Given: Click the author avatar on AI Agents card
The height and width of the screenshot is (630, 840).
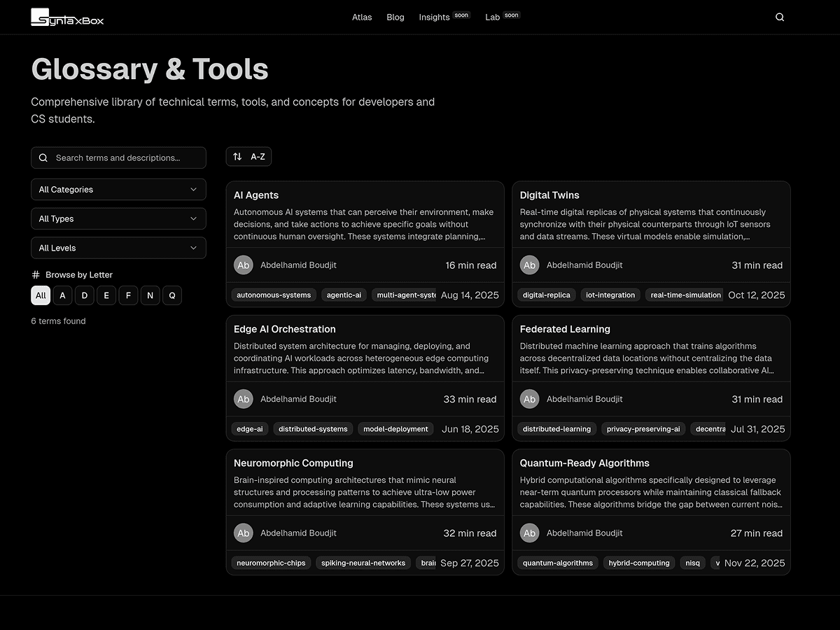Looking at the screenshot, I should pyautogui.click(x=244, y=265).
